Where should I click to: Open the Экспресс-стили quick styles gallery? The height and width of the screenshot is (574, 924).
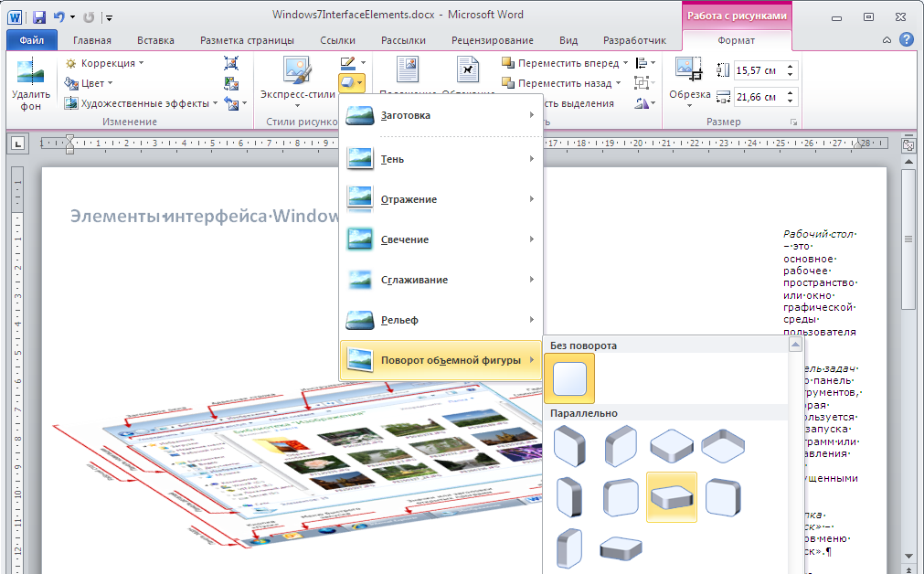pos(298,82)
